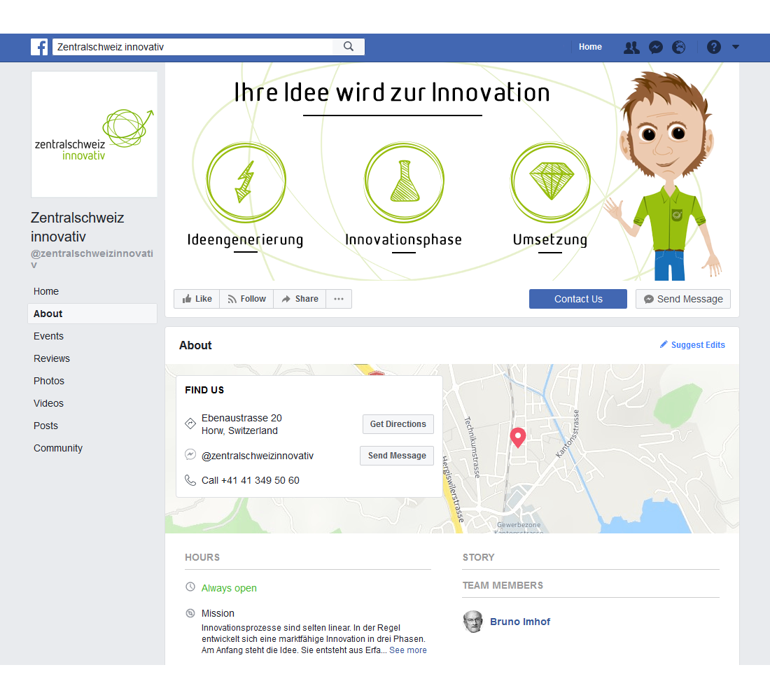
Task: Open the notifications globe icon
Action: [x=679, y=47]
